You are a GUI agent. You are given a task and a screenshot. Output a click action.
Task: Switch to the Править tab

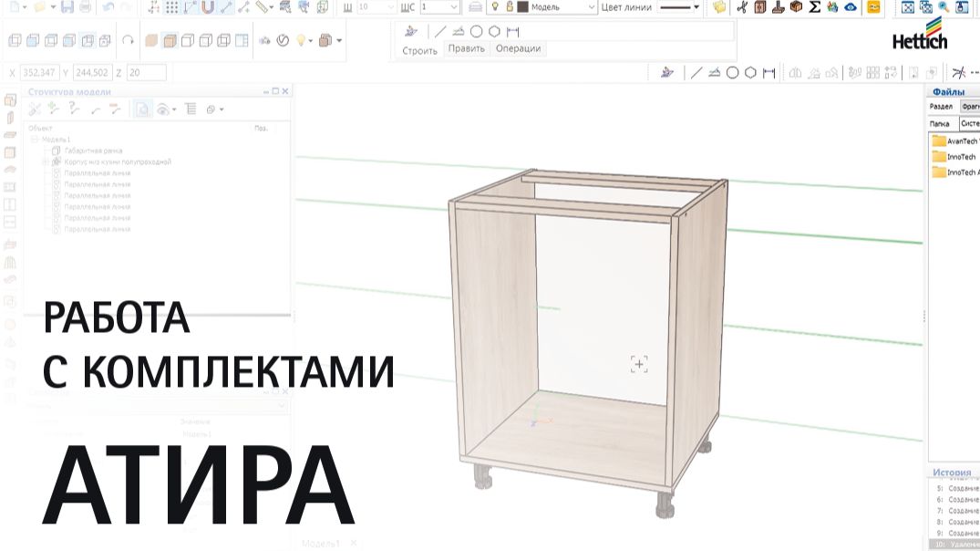pos(466,48)
